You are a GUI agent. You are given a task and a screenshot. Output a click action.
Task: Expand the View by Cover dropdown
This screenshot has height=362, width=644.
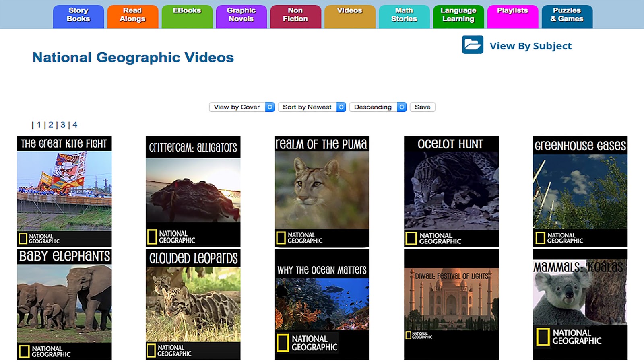[x=242, y=107]
